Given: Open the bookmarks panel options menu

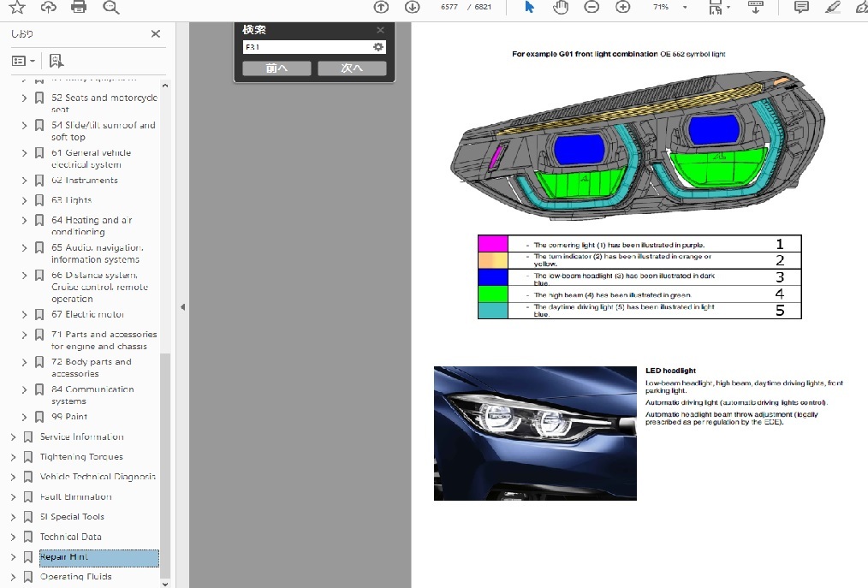Looking at the screenshot, I should click(x=23, y=61).
